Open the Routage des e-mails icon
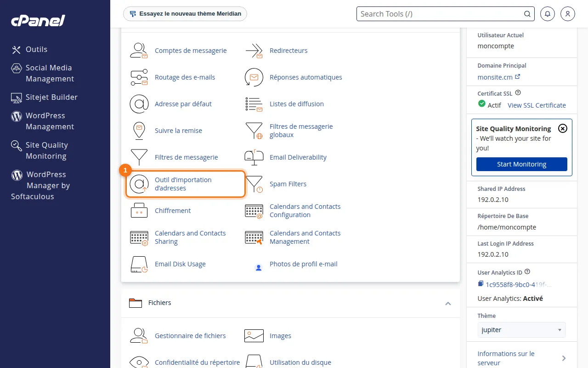Viewport: 588px width, 368px height. [139, 77]
